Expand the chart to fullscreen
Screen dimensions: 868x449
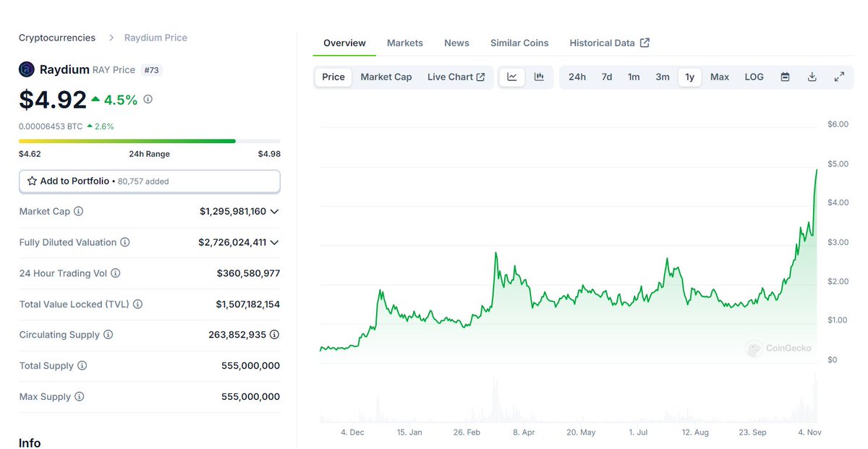point(839,77)
